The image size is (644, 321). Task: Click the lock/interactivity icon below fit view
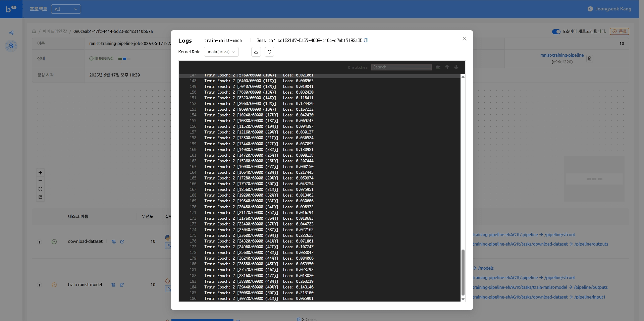tap(40, 197)
